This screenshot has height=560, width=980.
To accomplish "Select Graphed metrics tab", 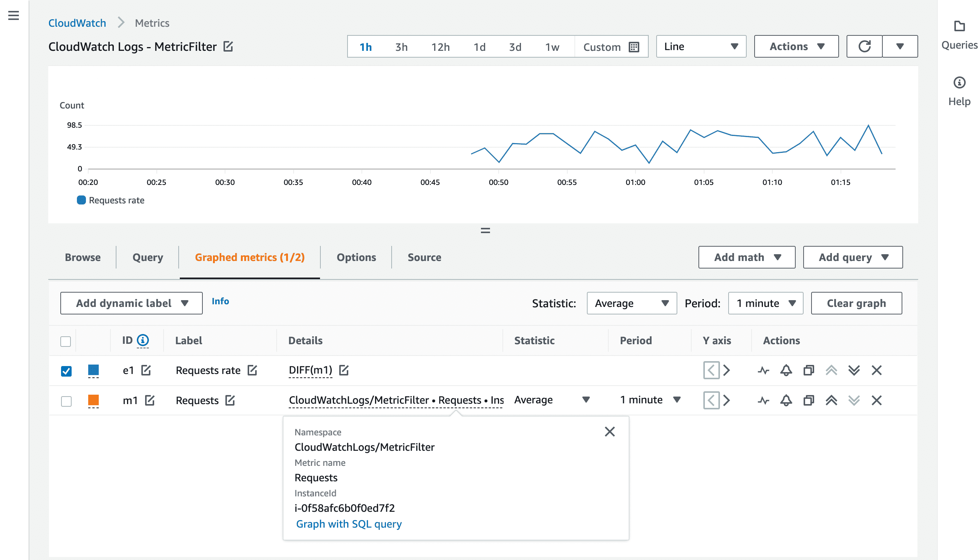I will (x=250, y=257).
